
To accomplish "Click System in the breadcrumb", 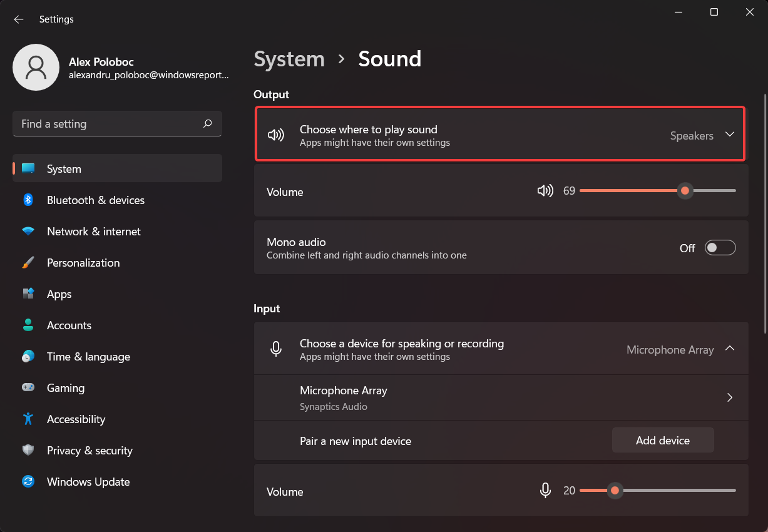I will click(289, 59).
